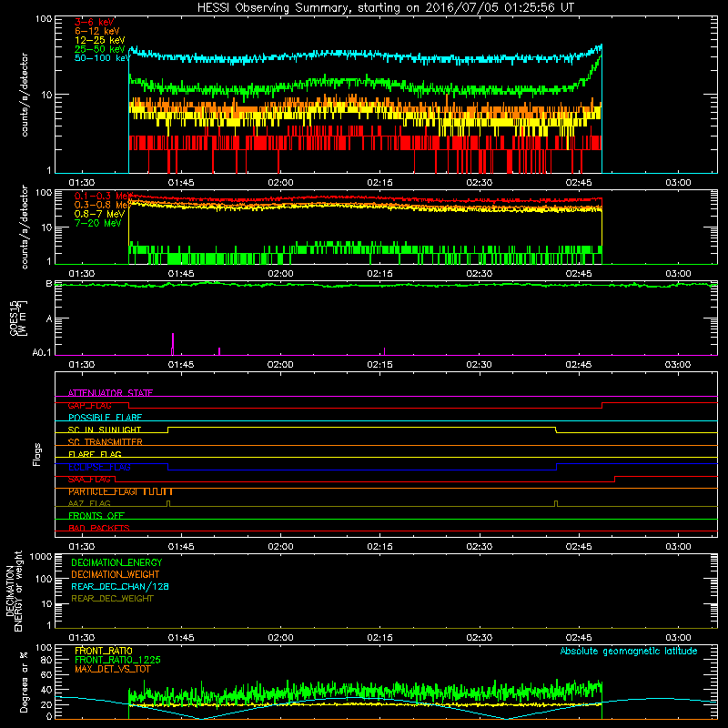Select the FLARE_FLAG label
The image size is (728, 728).
point(95,454)
